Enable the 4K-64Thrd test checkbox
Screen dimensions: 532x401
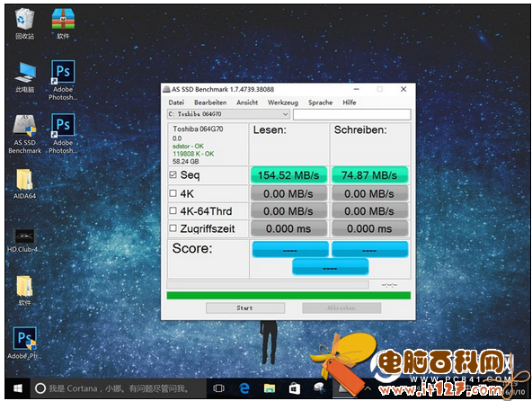point(173,211)
